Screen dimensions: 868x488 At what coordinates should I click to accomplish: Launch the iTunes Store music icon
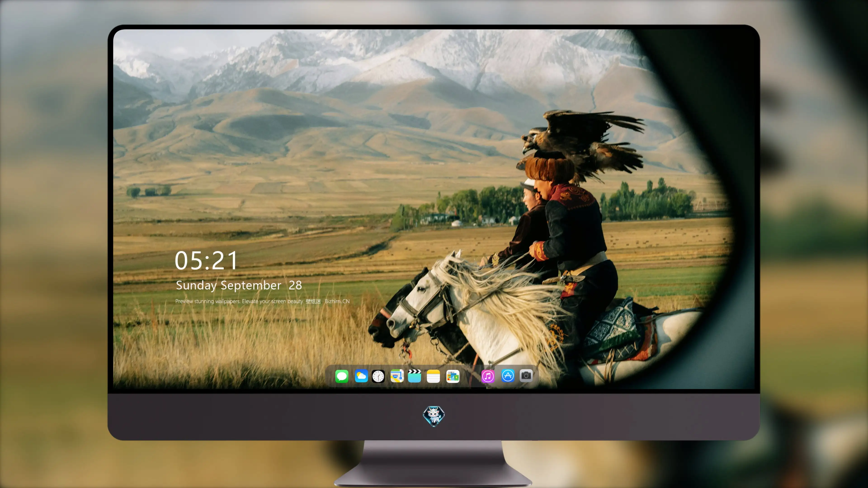488,376
